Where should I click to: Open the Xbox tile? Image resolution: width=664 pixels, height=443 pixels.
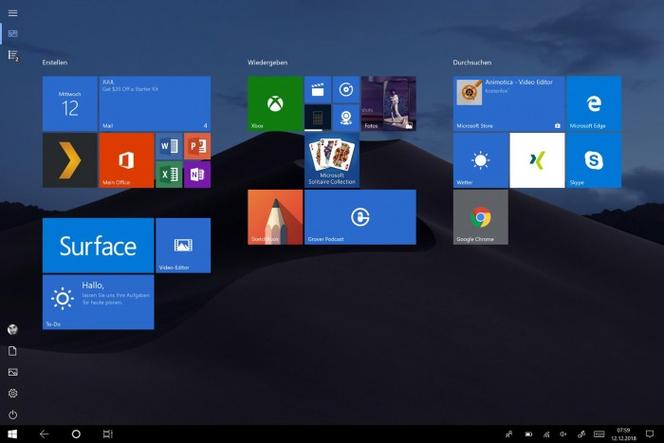[275, 103]
